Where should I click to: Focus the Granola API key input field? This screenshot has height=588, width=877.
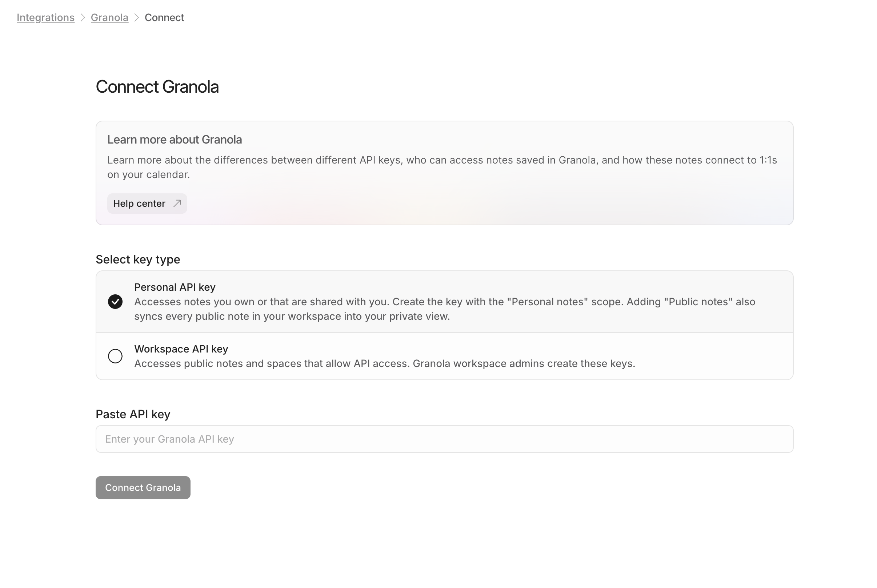click(x=444, y=439)
